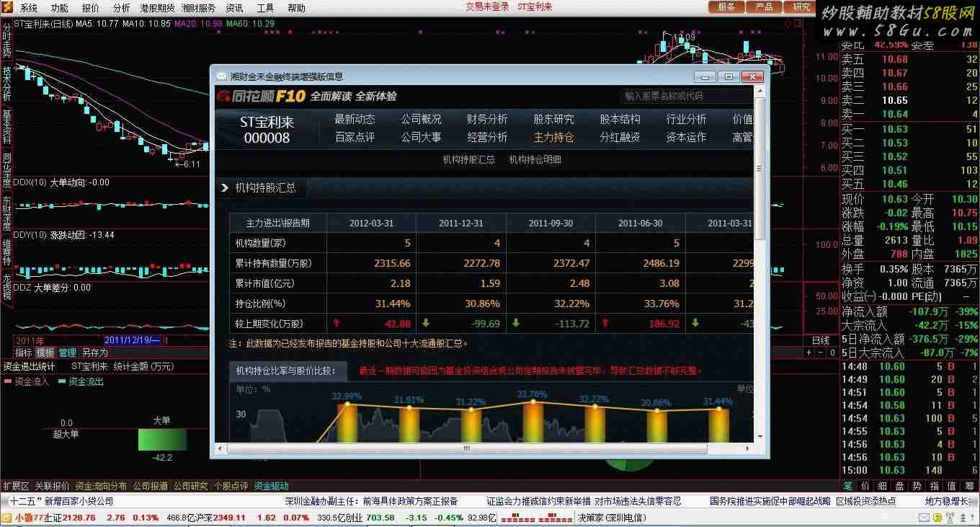Select the 模板 tab below the chart
Image resolution: width=980 pixels, height=527 pixels.
[45, 353]
